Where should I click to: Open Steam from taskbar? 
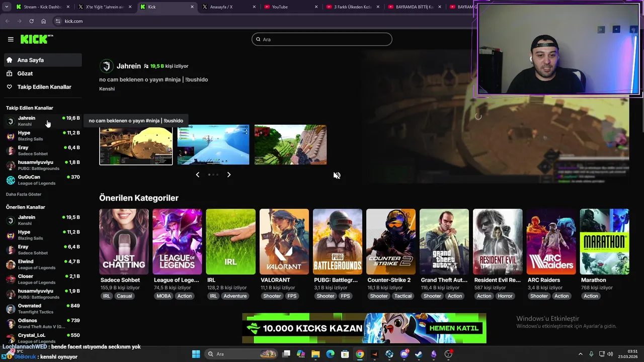click(x=419, y=354)
